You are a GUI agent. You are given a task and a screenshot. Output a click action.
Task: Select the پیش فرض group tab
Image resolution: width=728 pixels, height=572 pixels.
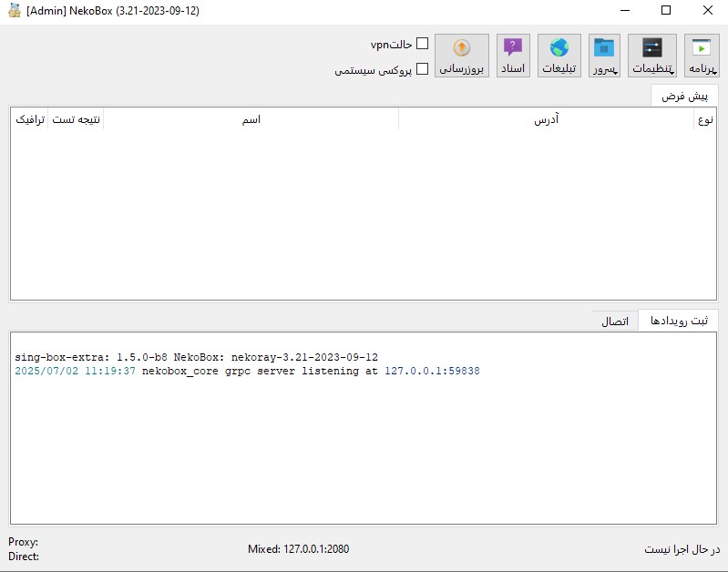[x=684, y=96]
